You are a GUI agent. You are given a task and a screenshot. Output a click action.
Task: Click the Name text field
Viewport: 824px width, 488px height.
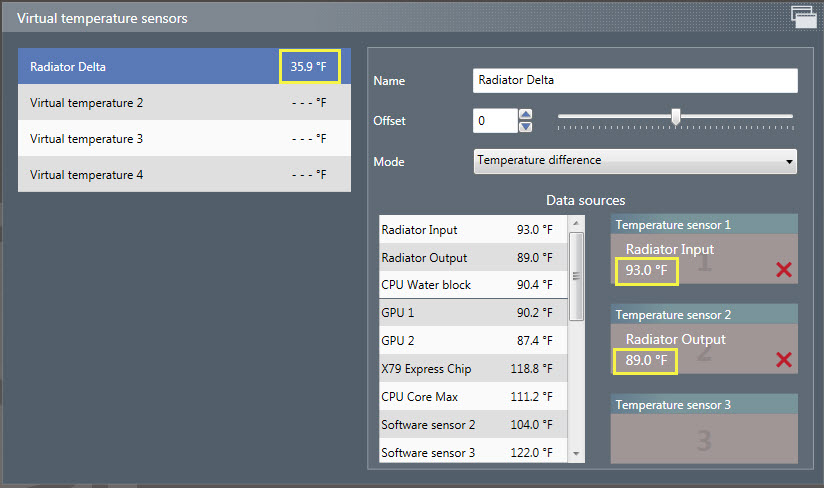(634, 80)
